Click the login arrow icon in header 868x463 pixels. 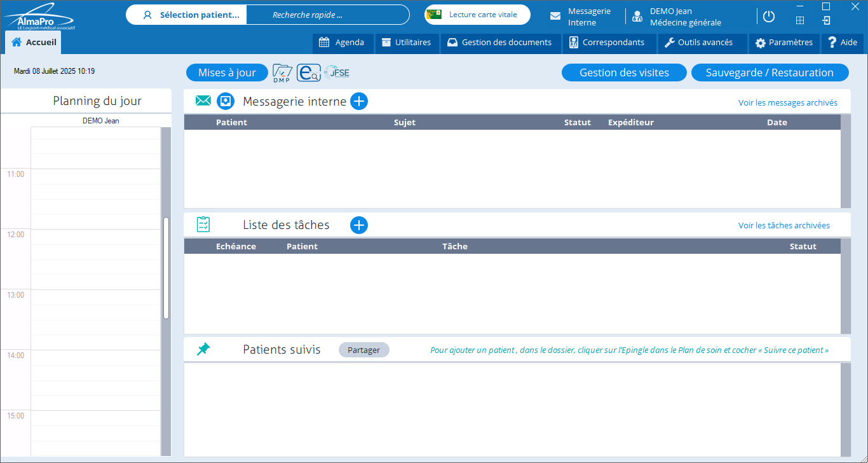coord(826,20)
